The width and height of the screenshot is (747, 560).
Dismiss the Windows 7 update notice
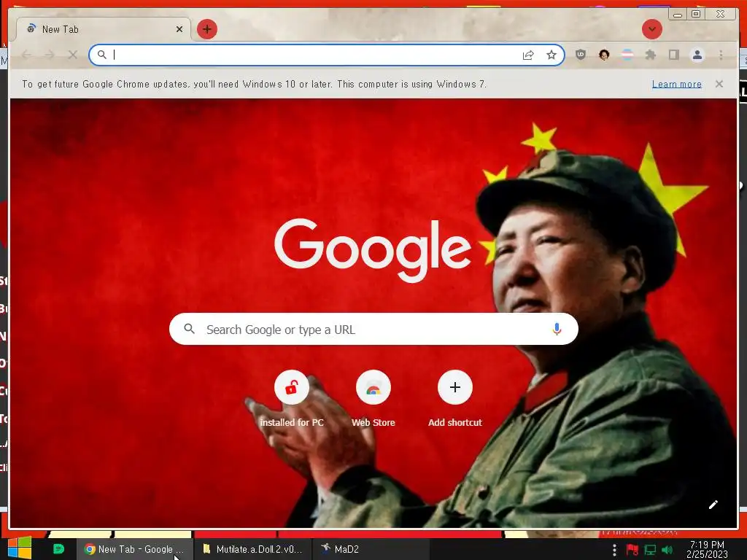tap(719, 84)
